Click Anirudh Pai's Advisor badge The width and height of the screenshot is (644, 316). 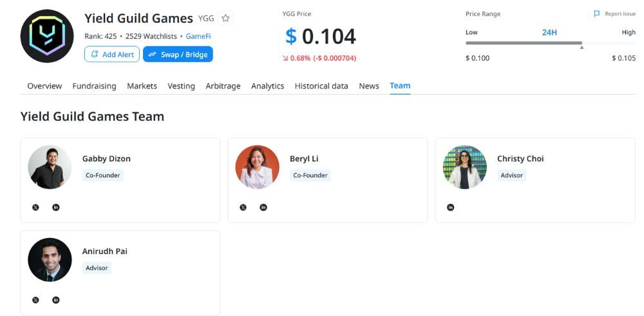(97, 268)
